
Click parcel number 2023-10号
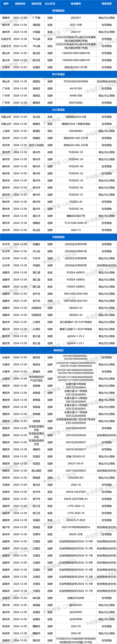[76, 25]
